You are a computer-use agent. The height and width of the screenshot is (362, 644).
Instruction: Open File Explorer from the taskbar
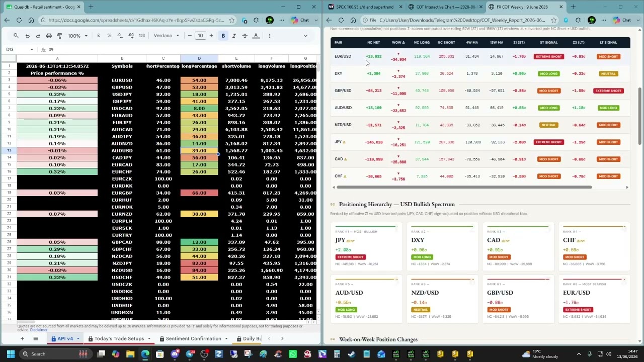(130, 354)
